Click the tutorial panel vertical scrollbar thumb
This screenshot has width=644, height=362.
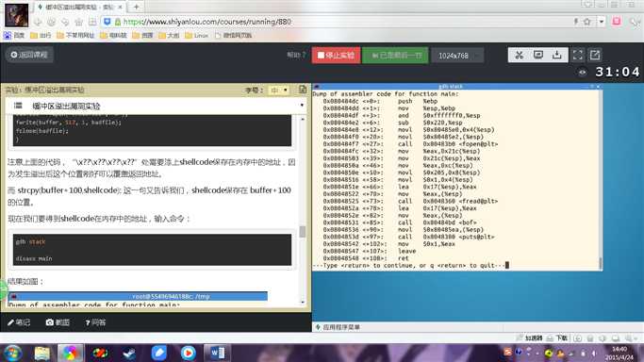(x=303, y=232)
